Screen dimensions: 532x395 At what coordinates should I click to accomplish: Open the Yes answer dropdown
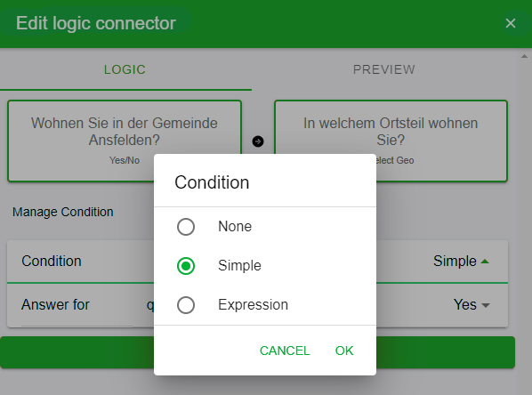[x=472, y=305]
